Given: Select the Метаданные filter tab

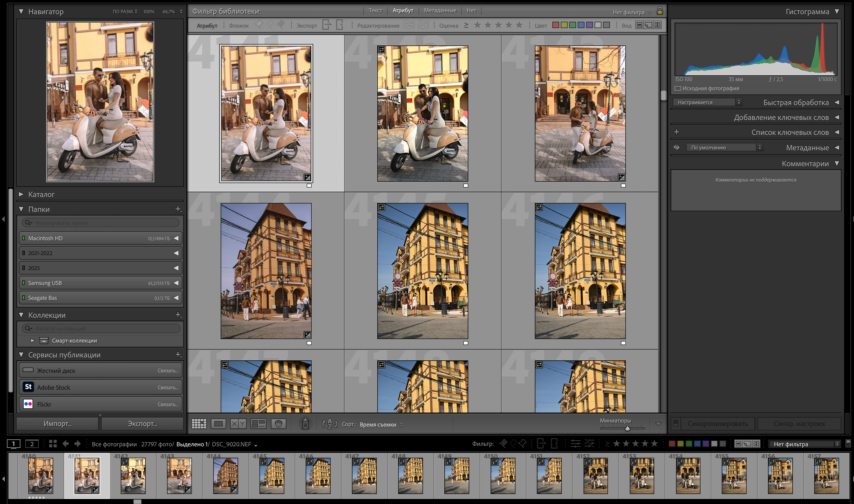Looking at the screenshot, I should tap(440, 11).
